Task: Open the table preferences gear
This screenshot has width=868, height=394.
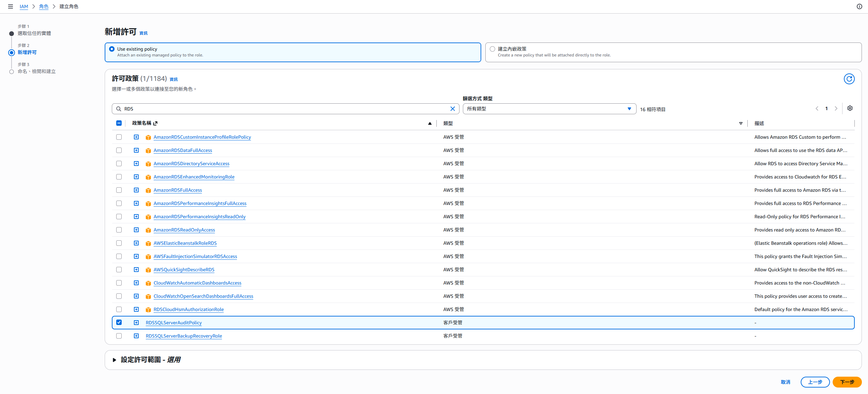Action: pos(850,108)
